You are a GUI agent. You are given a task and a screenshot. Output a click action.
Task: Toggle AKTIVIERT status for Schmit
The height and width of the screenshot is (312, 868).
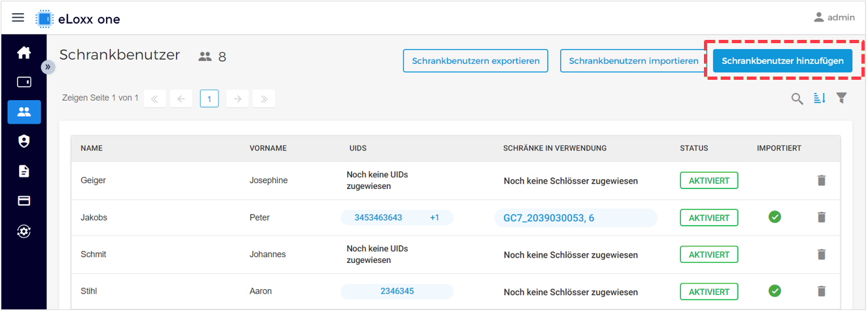tap(709, 254)
